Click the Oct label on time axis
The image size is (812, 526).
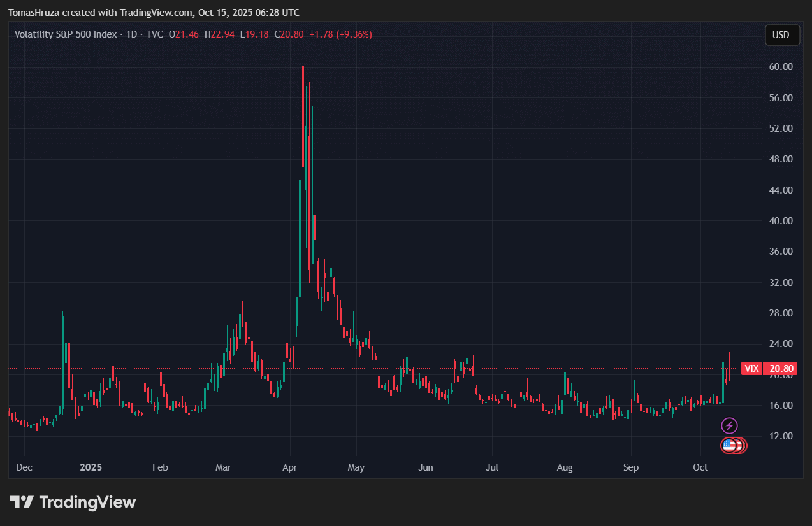(700, 467)
